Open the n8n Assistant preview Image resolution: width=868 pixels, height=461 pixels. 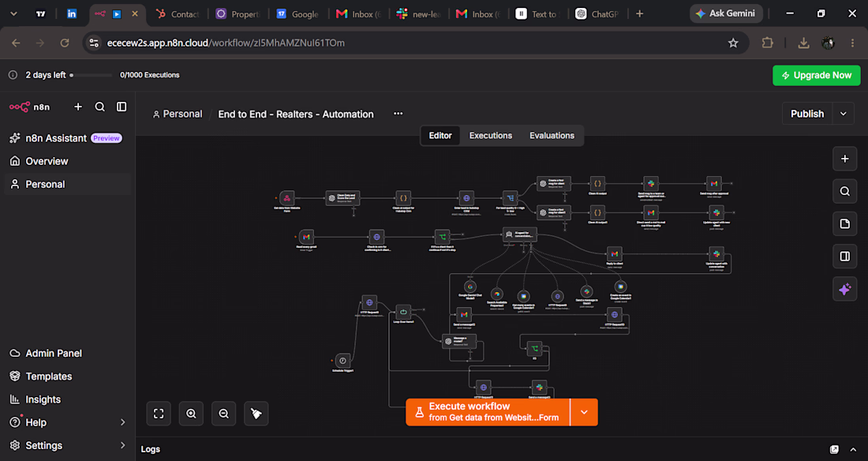pos(68,138)
